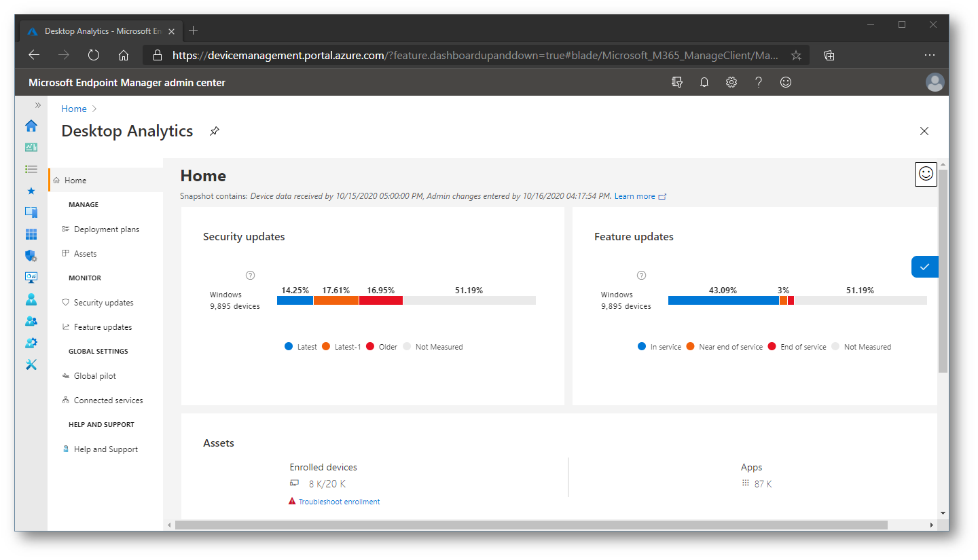Open the Learn more link
This screenshot has height=560, width=978.
tap(640, 196)
